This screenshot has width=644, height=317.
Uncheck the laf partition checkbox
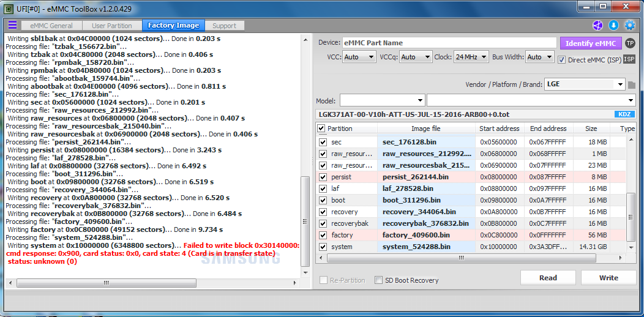click(x=323, y=189)
